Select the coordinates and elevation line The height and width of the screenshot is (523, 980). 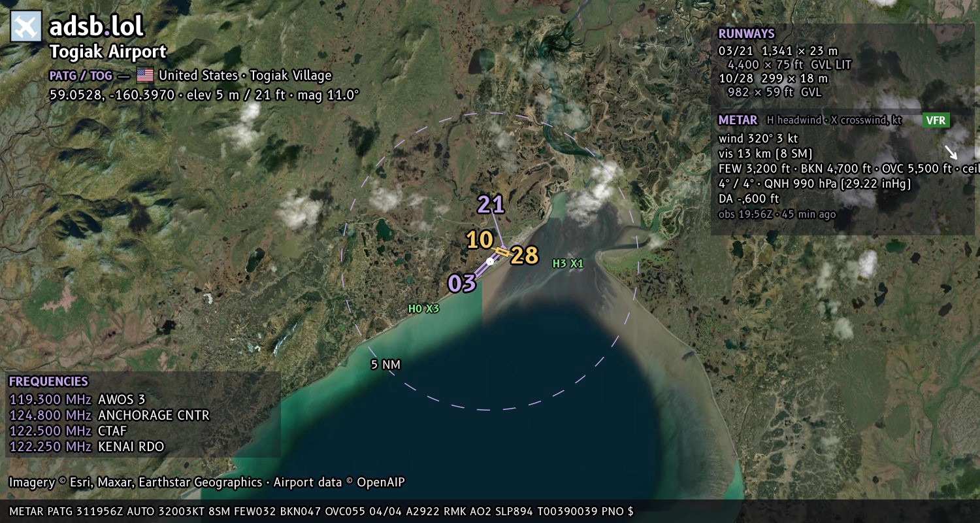(x=204, y=95)
